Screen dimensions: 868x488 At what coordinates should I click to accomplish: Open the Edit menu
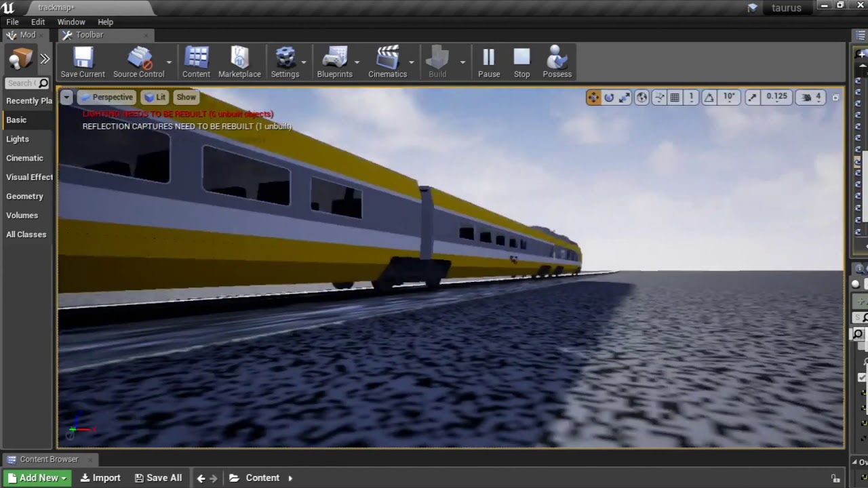pos(38,22)
